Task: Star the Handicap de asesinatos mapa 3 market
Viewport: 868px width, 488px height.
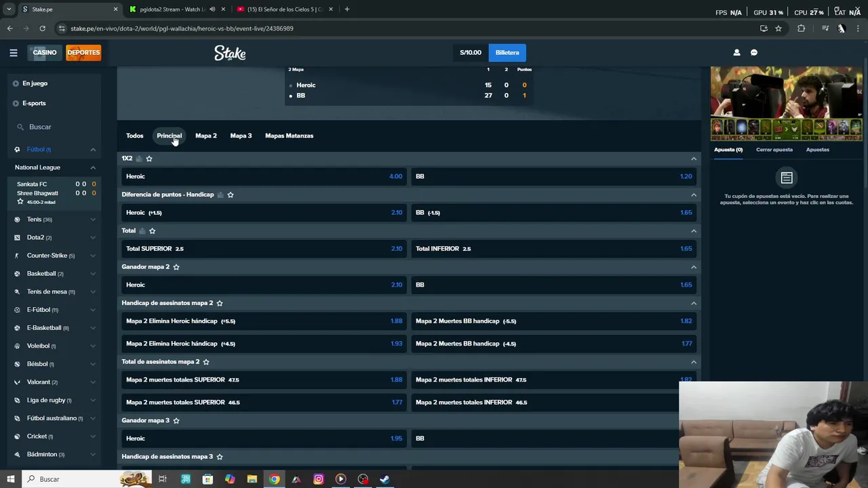Action: click(x=220, y=457)
